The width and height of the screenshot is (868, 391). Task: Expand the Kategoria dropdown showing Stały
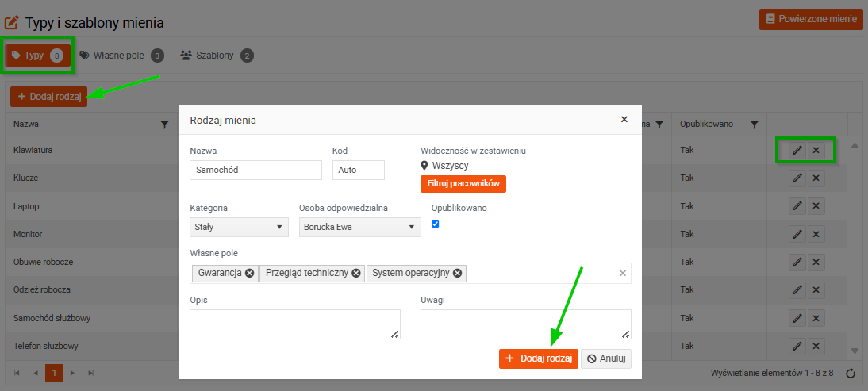[x=239, y=227]
